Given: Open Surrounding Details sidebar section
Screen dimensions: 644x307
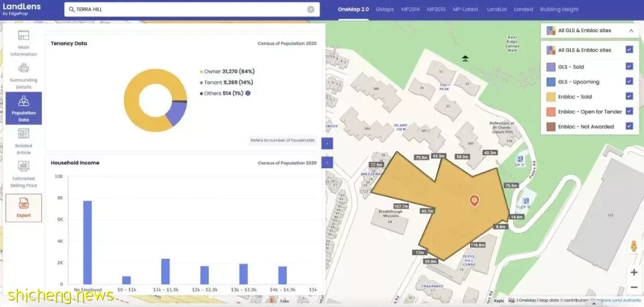Looking at the screenshot, I should coord(23,76).
